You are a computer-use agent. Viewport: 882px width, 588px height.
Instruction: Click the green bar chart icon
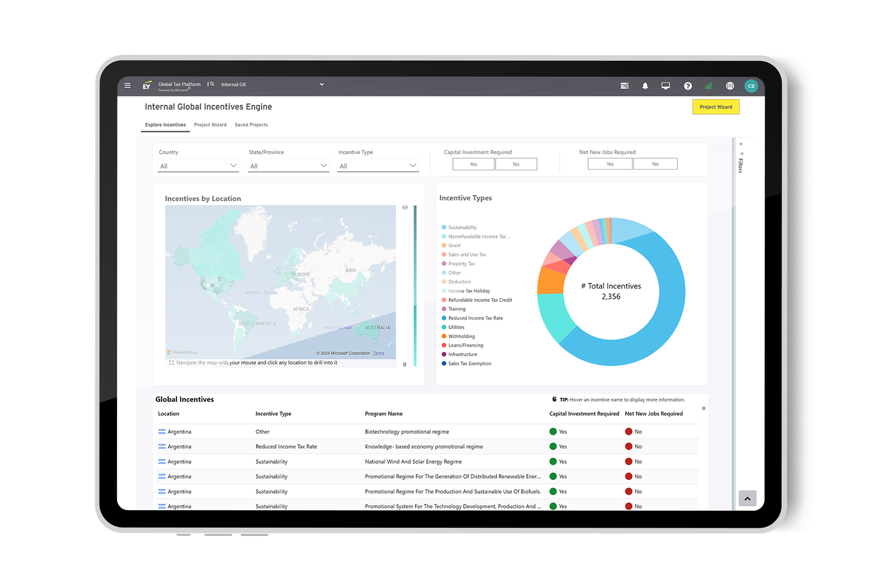(709, 86)
